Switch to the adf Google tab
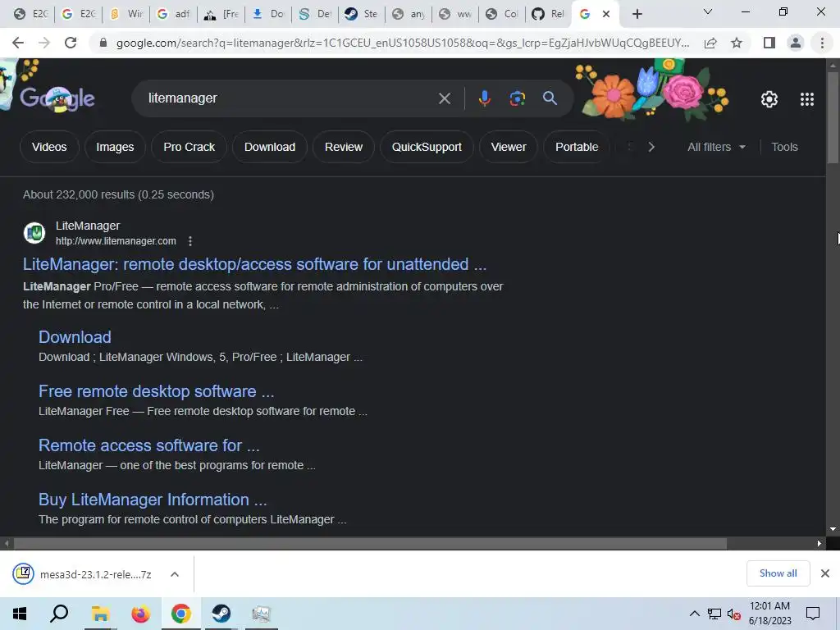The image size is (840, 630). click(174, 14)
